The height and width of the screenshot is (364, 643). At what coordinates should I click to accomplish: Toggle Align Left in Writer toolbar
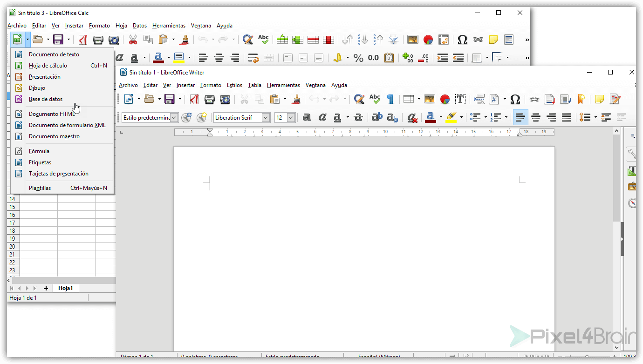pos(520,118)
